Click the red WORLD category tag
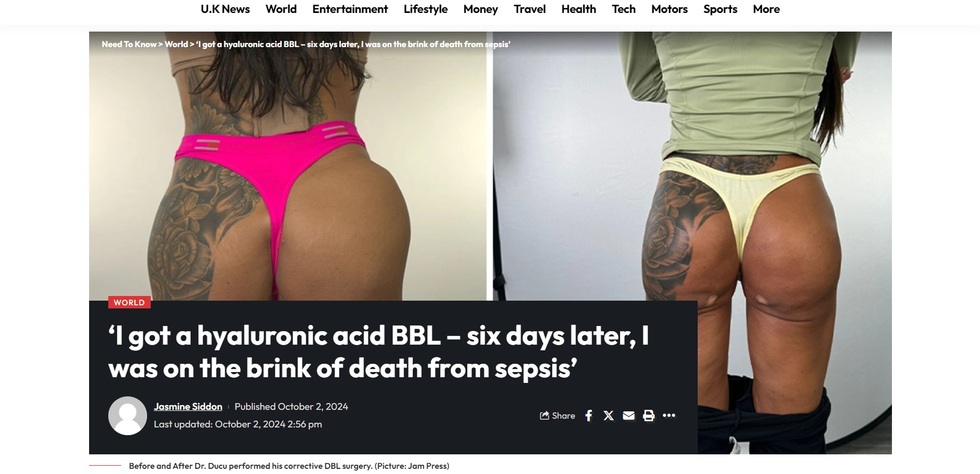The height and width of the screenshot is (474, 980). [x=129, y=303]
